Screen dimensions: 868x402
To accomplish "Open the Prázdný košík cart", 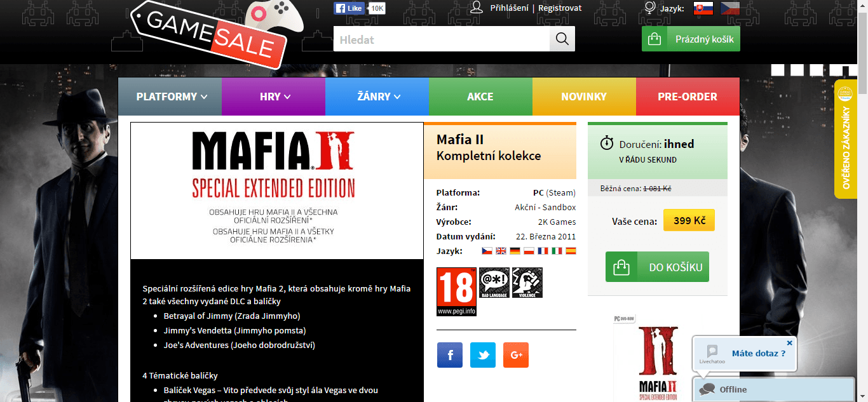I will click(691, 39).
